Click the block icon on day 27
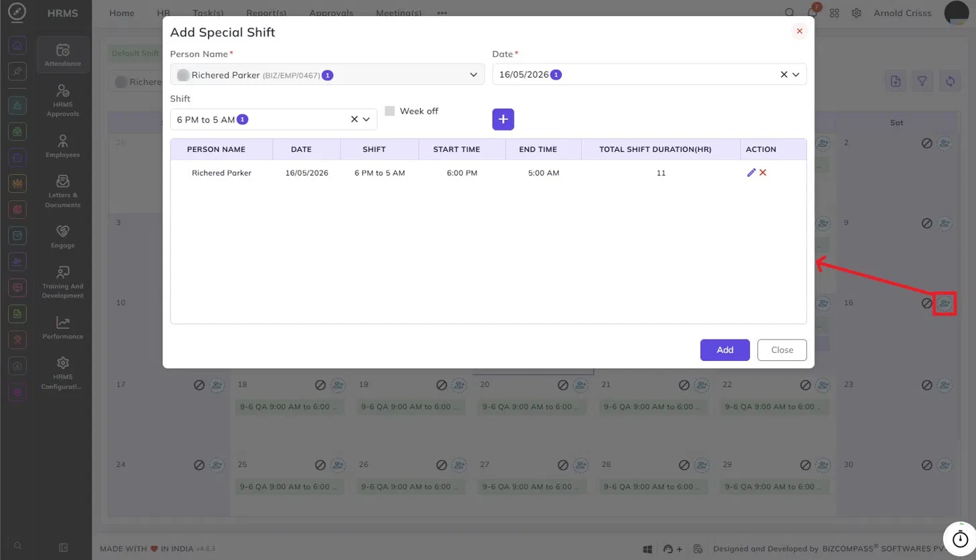The width and height of the screenshot is (976, 560). 563,465
